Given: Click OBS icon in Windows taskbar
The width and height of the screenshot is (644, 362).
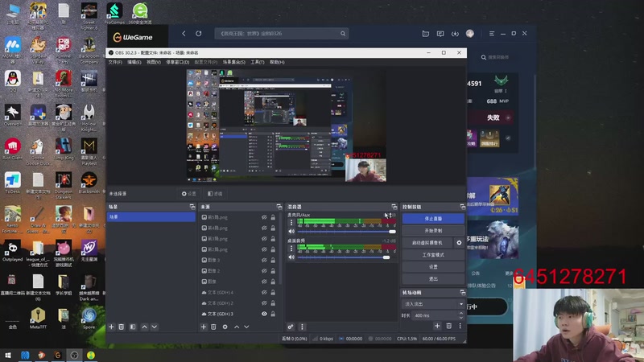Looking at the screenshot, I should (74, 355).
